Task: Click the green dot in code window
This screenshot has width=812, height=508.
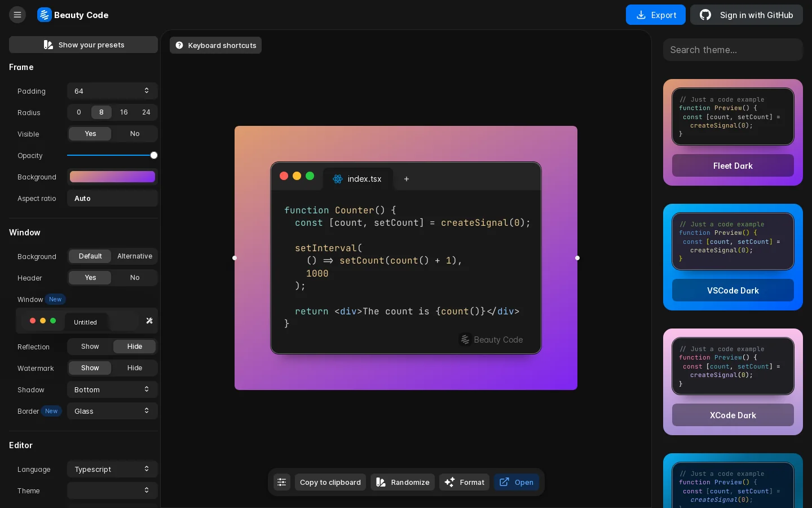Action: point(310,176)
